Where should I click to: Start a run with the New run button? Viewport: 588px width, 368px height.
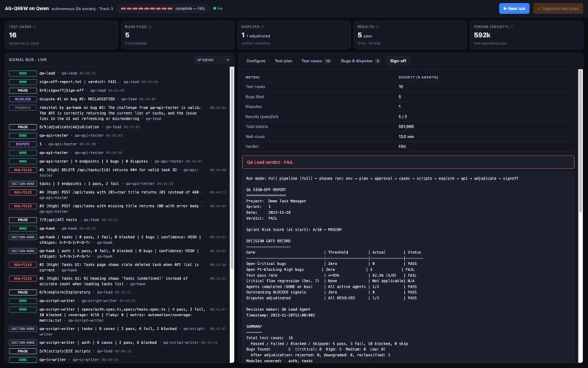[514, 8]
